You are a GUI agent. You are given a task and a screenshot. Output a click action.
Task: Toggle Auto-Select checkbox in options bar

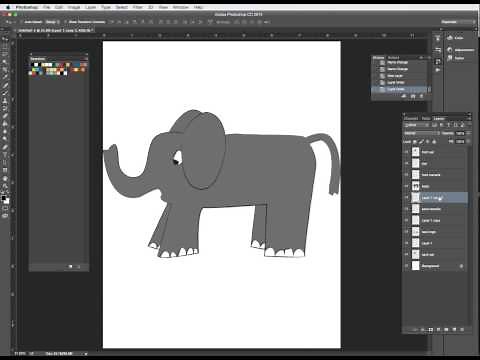[21, 22]
